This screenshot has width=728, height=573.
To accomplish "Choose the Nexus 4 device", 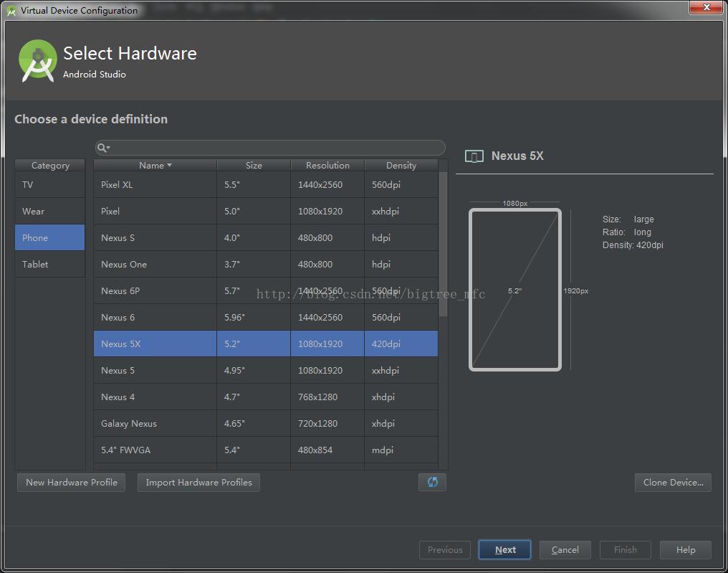I will pos(266,397).
